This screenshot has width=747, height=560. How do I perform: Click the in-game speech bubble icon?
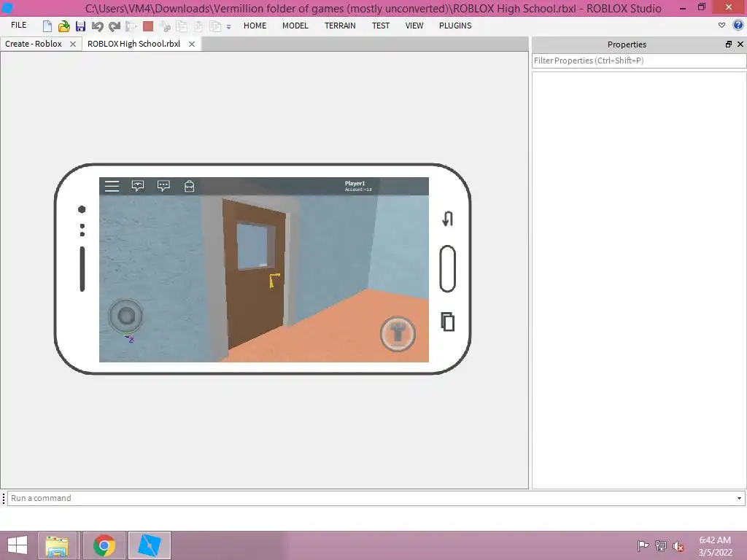[x=138, y=186]
